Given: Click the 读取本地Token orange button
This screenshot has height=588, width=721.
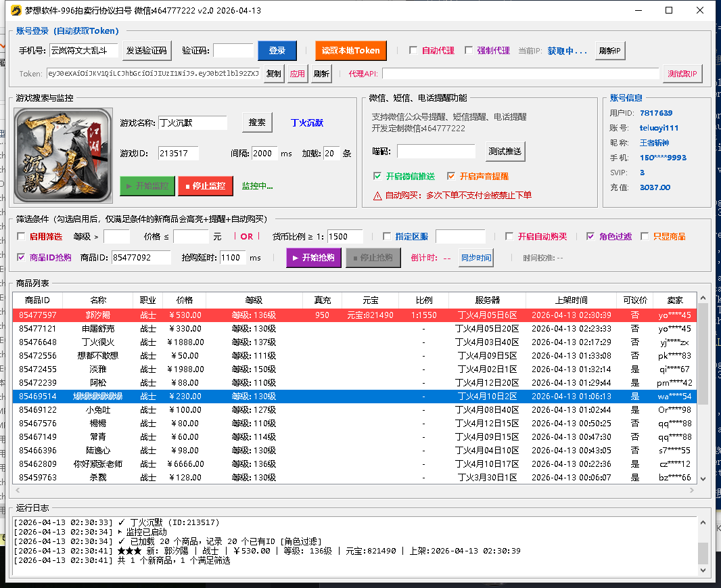Looking at the screenshot, I should pyautogui.click(x=350, y=51).
